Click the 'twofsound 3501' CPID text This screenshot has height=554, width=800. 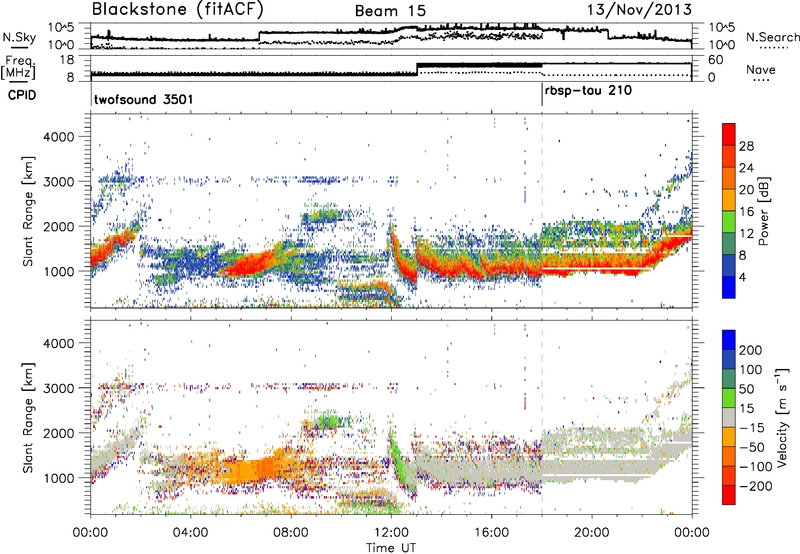tap(143, 99)
